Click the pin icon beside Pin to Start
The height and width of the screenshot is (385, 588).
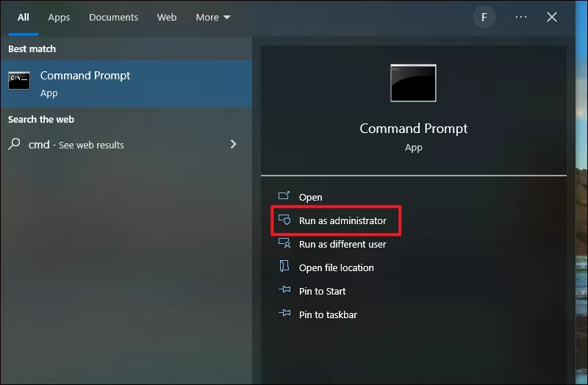(284, 289)
